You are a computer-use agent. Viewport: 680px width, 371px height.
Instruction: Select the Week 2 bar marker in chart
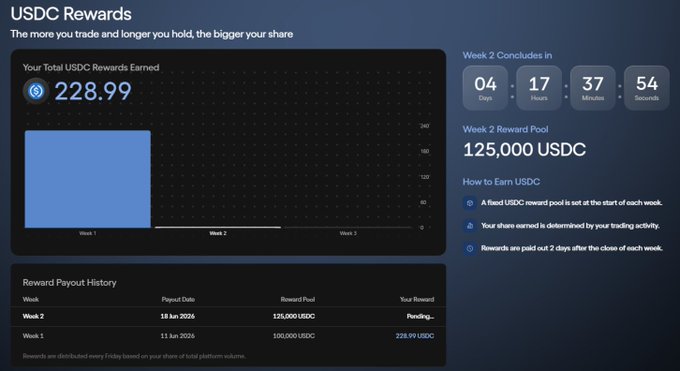pyautogui.click(x=218, y=227)
